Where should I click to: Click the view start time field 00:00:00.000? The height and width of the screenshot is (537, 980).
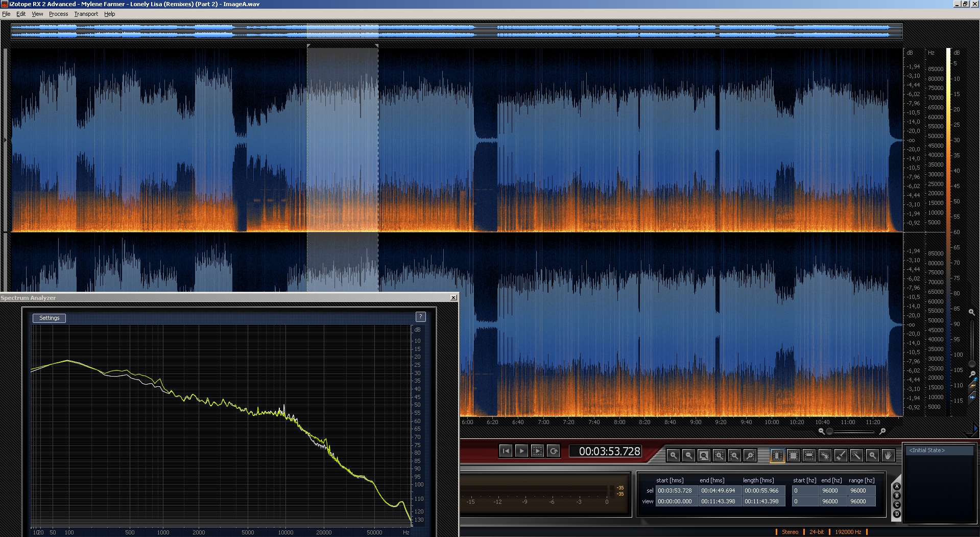(676, 501)
